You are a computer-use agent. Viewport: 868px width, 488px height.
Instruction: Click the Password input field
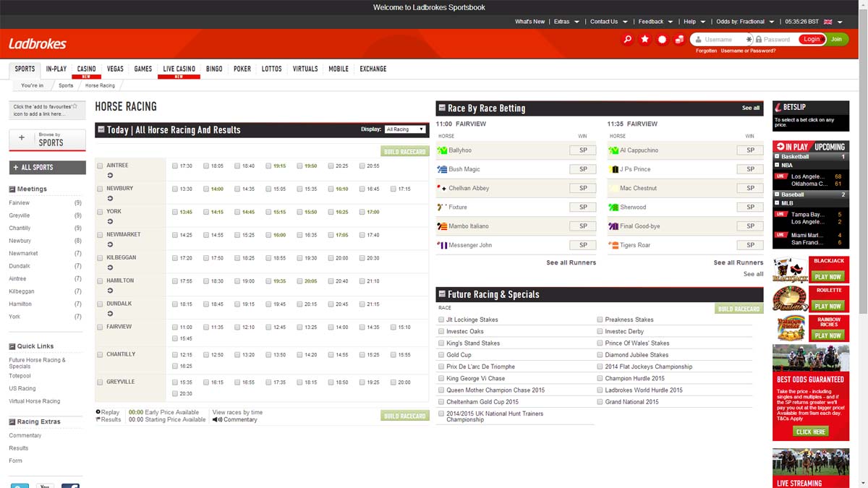(775, 39)
